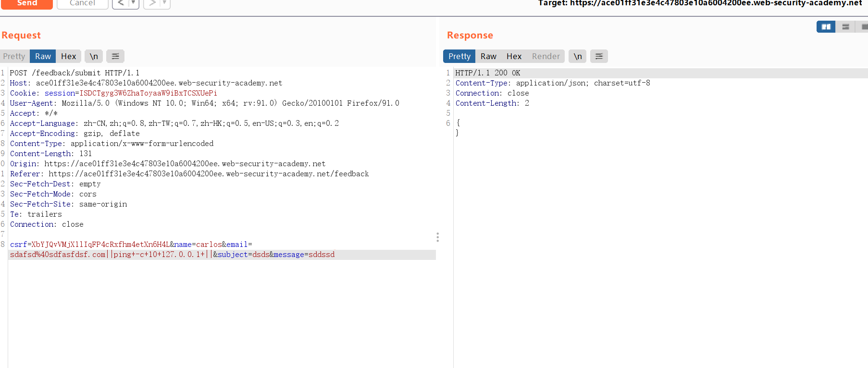Click the Sec-Fetch-Mode cors line
The image size is (868, 368).
pyautogui.click(x=53, y=194)
